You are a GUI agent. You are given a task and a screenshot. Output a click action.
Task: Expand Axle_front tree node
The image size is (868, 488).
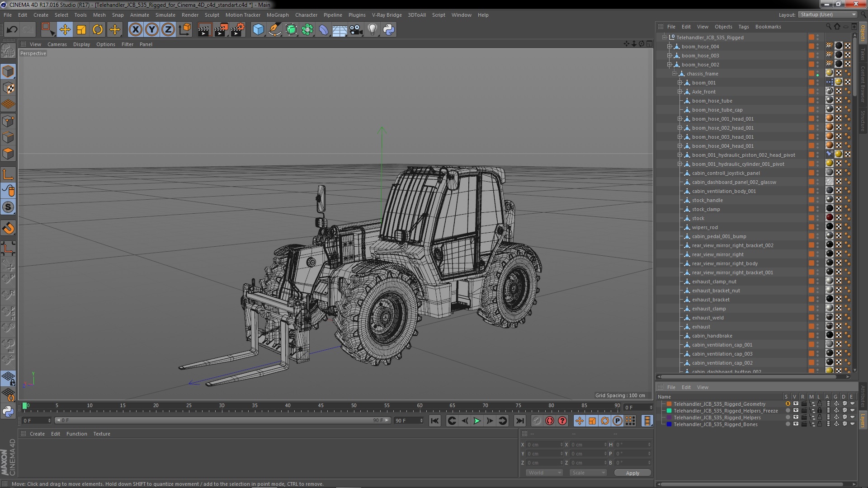pyautogui.click(x=679, y=92)
